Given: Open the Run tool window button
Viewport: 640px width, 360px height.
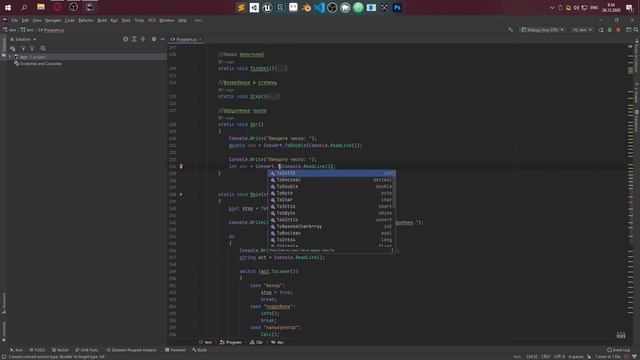Looking at the screenshot, I should click(x=17, y=350).
